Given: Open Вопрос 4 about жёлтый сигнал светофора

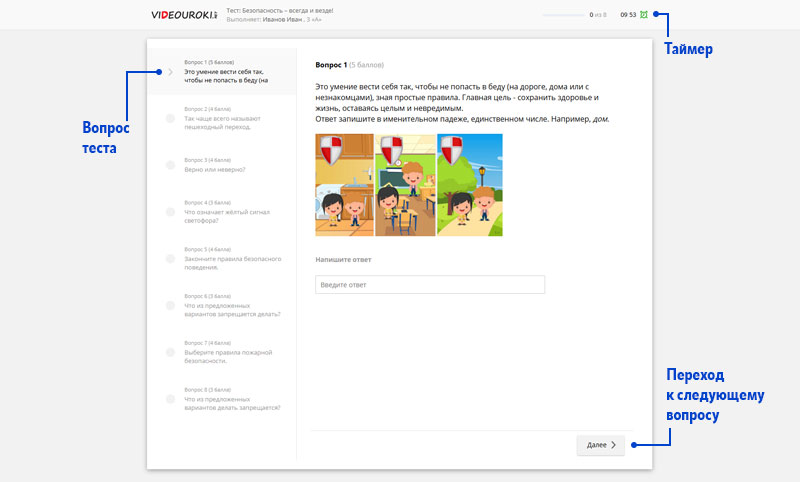Looking at the screenshot, I should (x=221, y=212).
